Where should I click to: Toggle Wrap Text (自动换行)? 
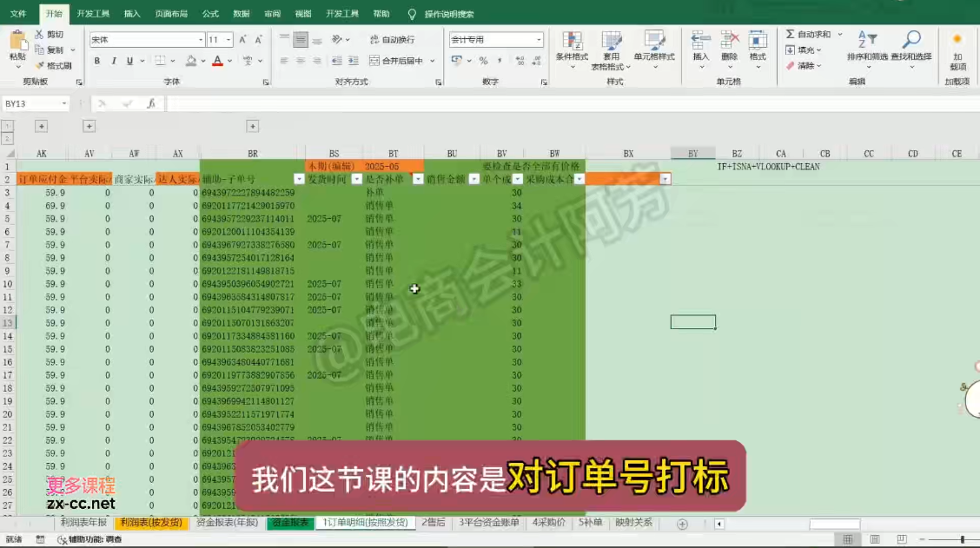(392, 40)
